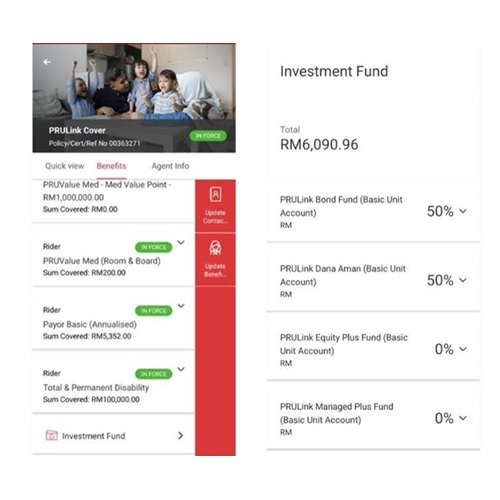Image resolution: width=500 pixels, height=500 pixels.
Task: Open the PRULink Dana Aman 50% dropdown
Action: (447, 280)
